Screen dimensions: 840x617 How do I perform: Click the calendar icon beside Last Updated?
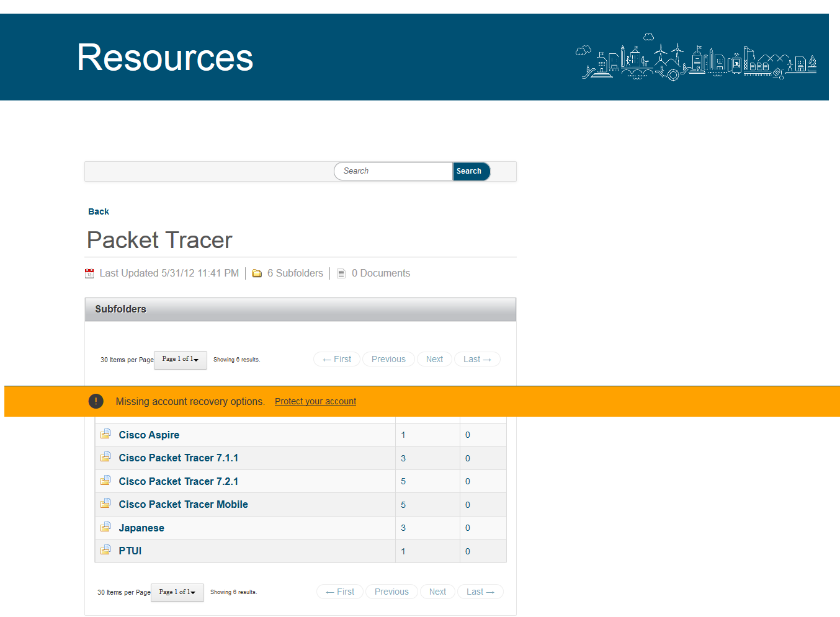(x=89, y=273)
